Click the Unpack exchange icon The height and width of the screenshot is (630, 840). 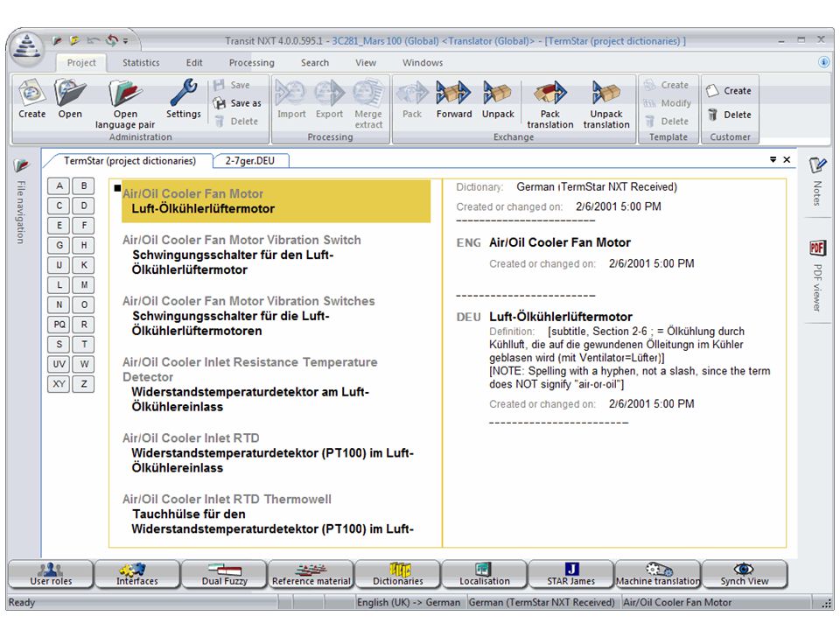(498, 99)
